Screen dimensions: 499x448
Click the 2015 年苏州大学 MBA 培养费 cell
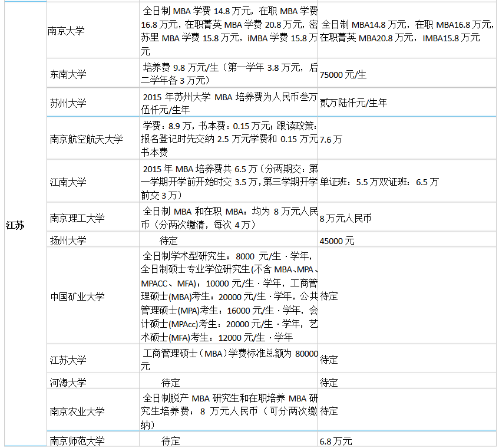click(x=229, y=102)
